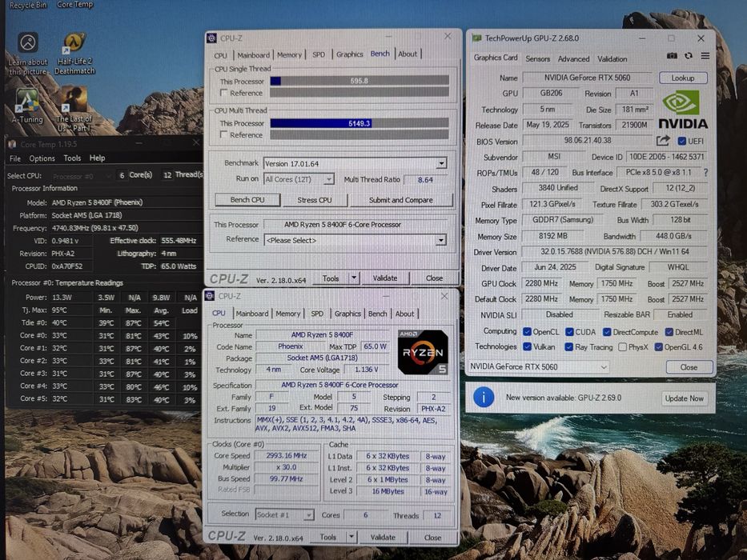747x560 pixels.
Task: Toggle the DirectML checkbox
Action: coord(669,332)
